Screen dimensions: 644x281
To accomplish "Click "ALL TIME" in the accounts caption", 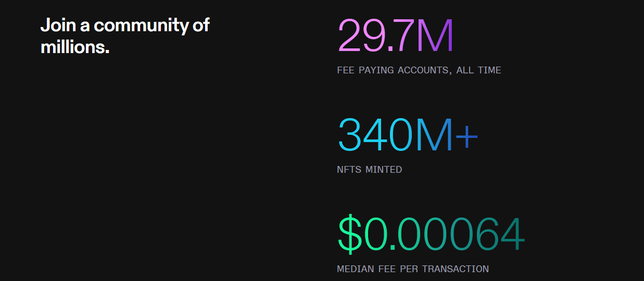I will [x=479, y=70].
